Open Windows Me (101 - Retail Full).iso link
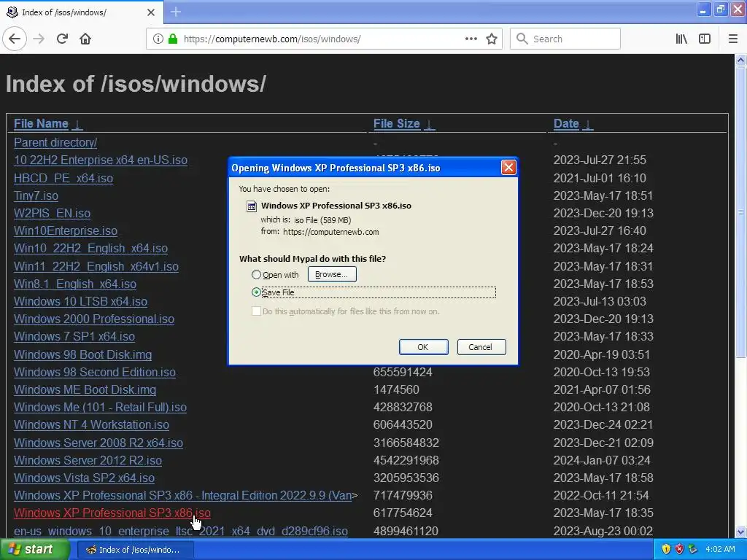Screen dimensions: 747x560 100,408
